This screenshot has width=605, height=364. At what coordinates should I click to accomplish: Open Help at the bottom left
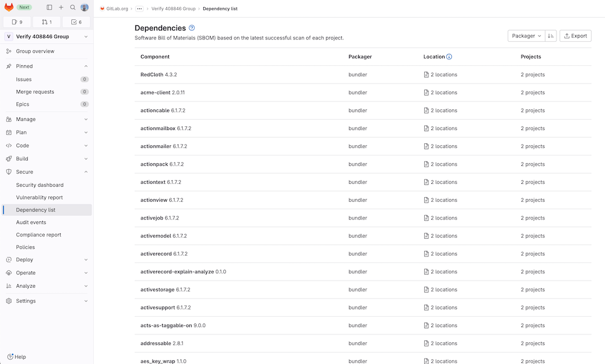tap(17, 357)
